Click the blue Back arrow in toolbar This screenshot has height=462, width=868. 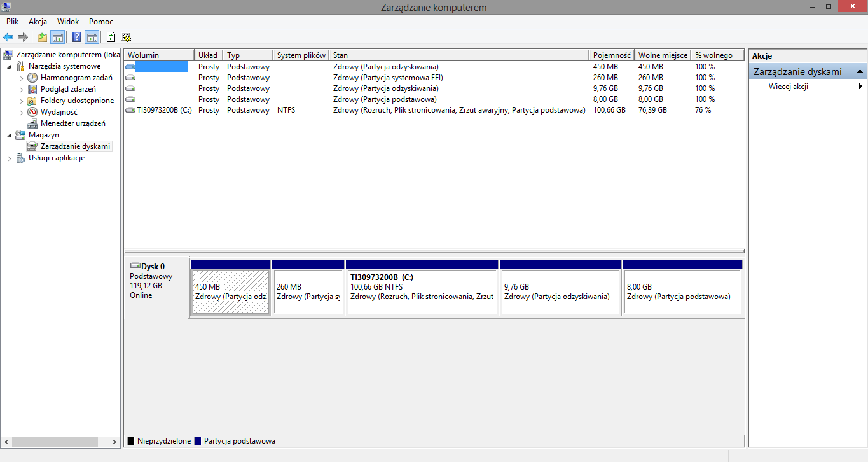point(8,37)
